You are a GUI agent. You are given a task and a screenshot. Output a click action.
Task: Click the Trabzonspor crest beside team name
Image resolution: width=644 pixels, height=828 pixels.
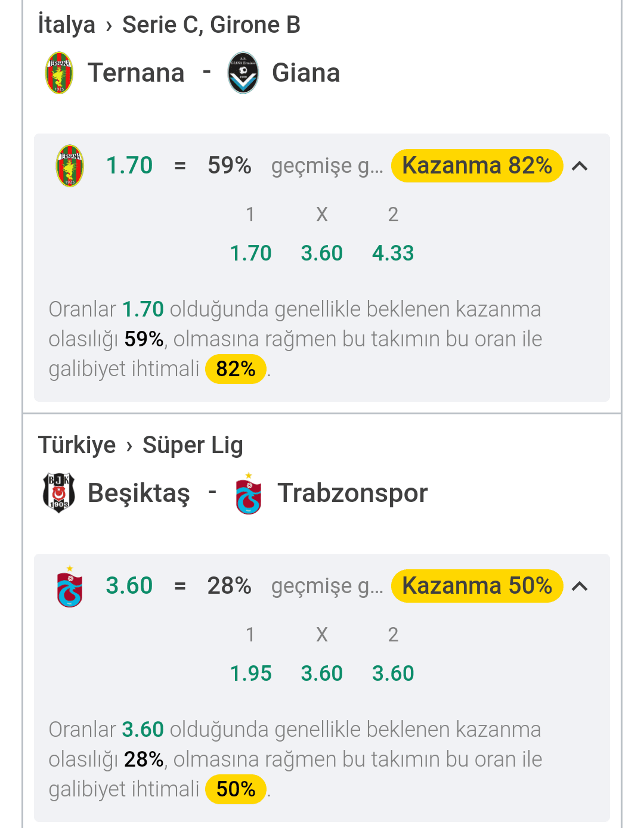pyautogui.click(x=249, y=493)
